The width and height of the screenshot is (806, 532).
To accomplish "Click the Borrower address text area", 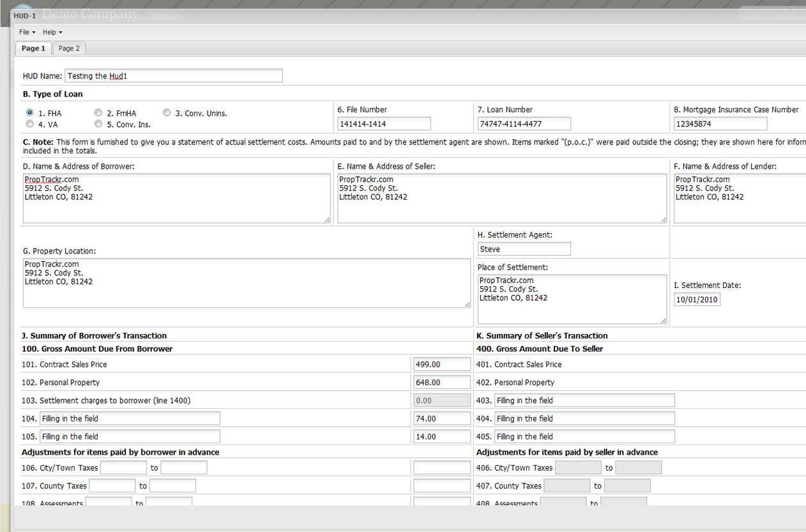I will point(176,198).
